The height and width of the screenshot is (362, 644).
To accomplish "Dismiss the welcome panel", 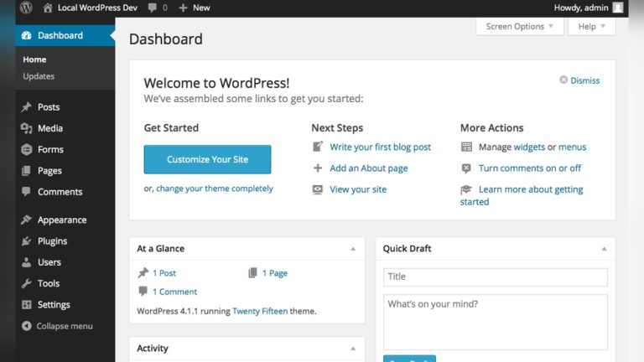I will coord(584,80).
